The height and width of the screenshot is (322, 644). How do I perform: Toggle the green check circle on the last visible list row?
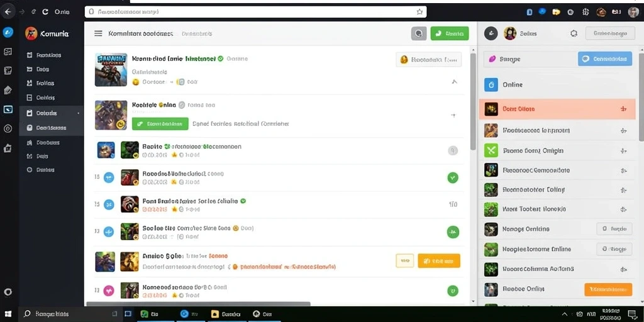click(x=453, y=291)
